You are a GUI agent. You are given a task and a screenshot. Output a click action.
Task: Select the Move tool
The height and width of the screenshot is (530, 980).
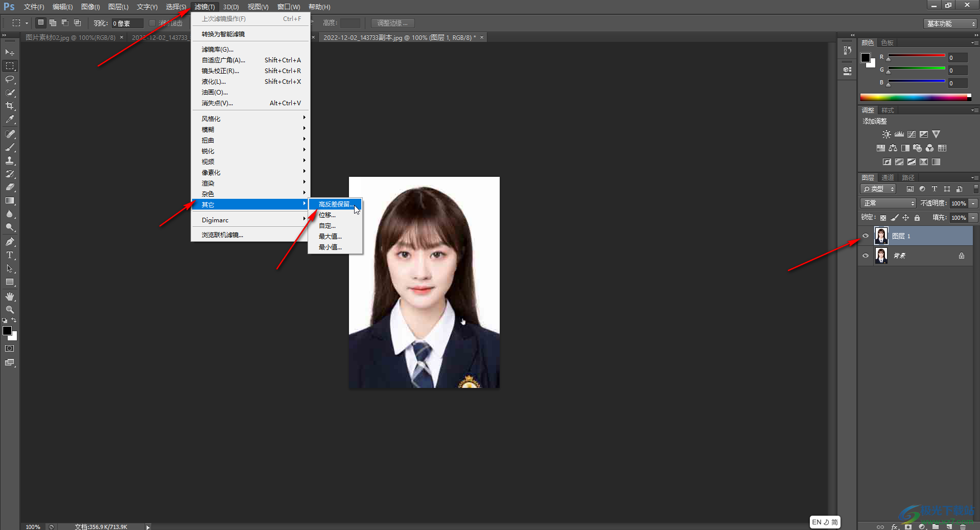(x=10, y=53)
